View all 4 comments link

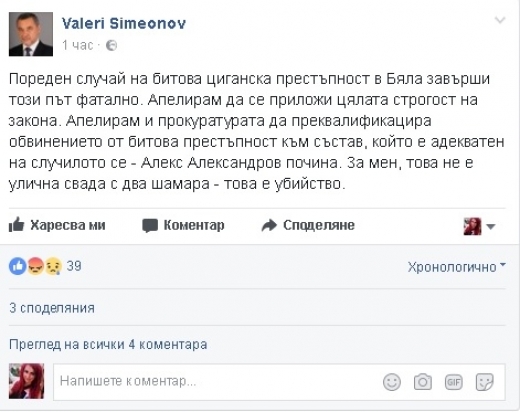[x=108, y=344]
